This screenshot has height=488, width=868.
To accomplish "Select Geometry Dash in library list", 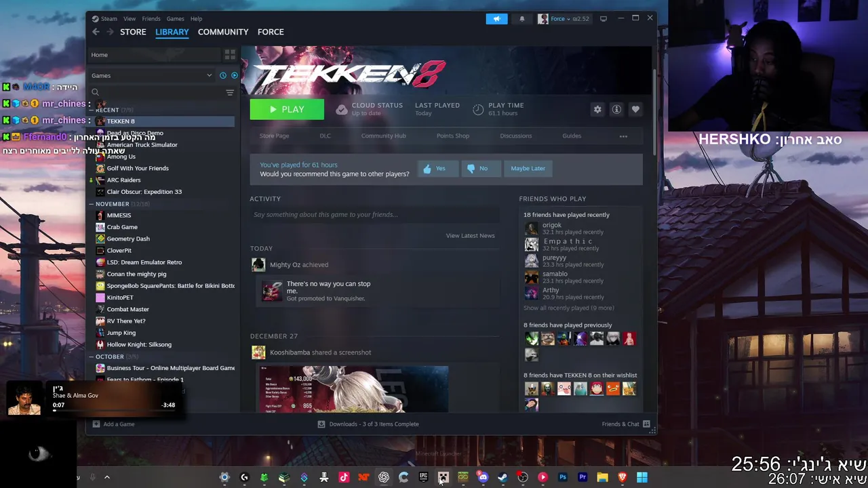I will click(x=128, y=239).
